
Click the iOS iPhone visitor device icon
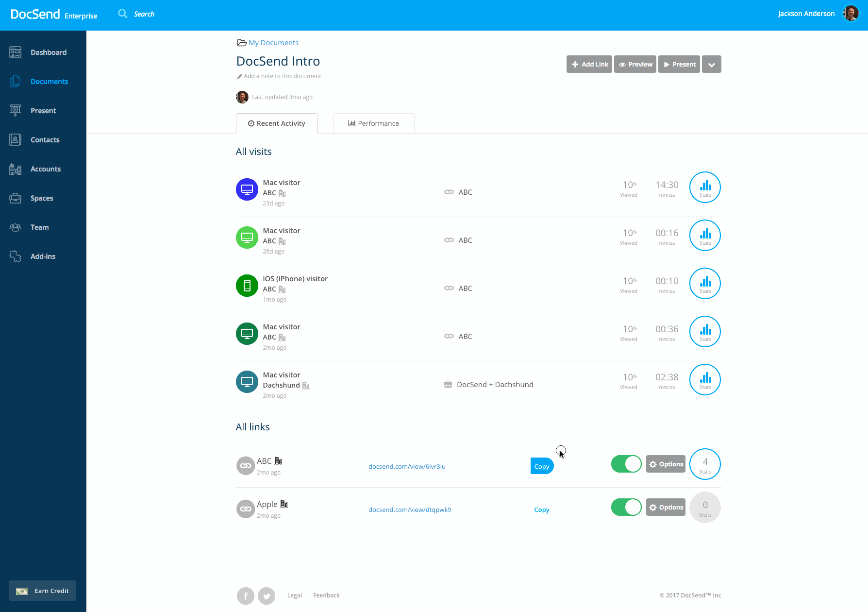coord(247,286)
